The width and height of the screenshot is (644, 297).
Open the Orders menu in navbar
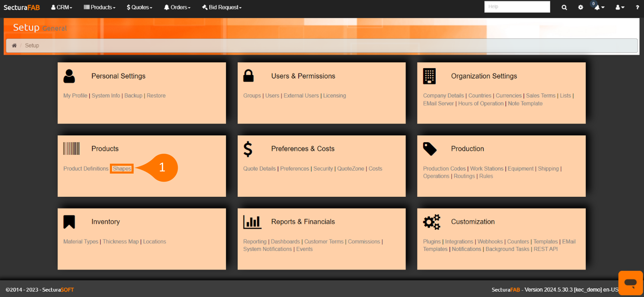pyautogui.click(x=177, y=7)
